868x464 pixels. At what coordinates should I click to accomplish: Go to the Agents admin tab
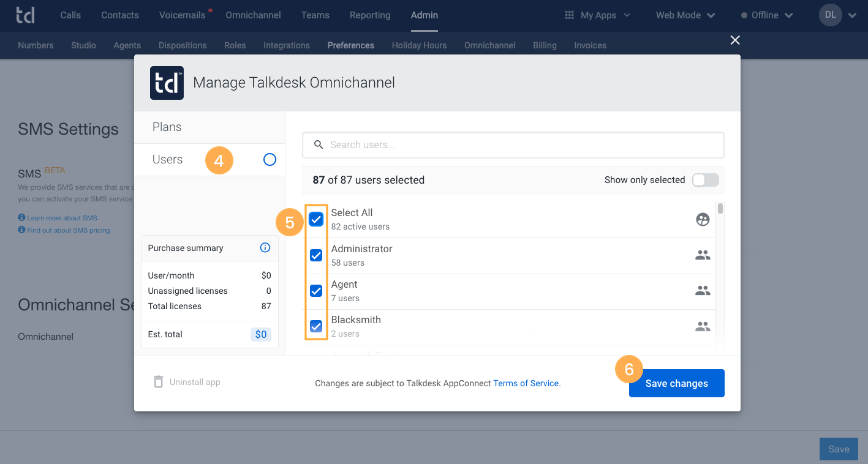pos(127,45)
